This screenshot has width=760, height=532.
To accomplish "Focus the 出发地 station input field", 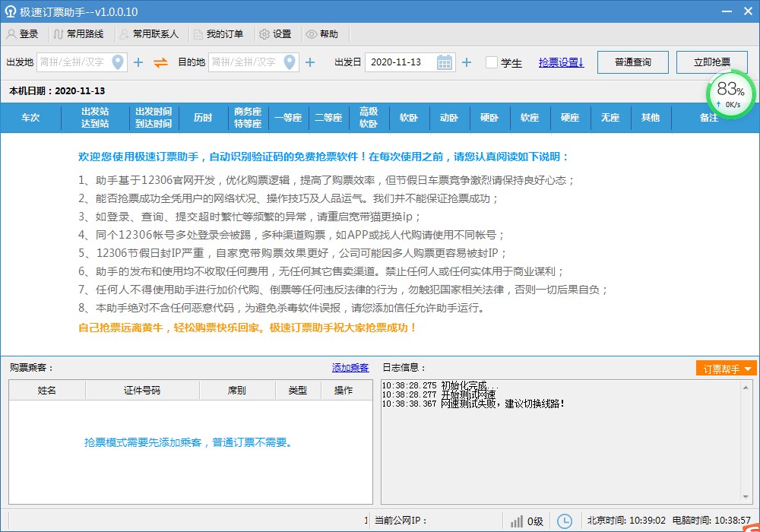I will 73,62.
